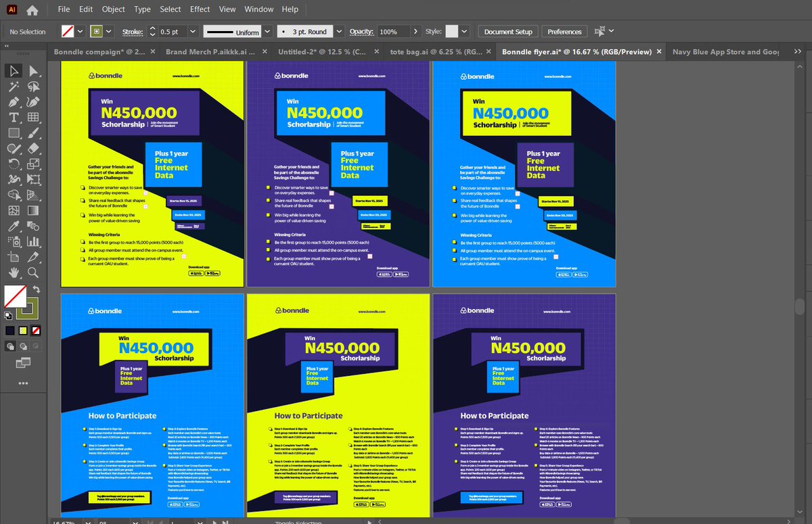The height and width of the screenshot is (524, 812).
Task: Apply solid Color mode button
Action: click(9, 331)
